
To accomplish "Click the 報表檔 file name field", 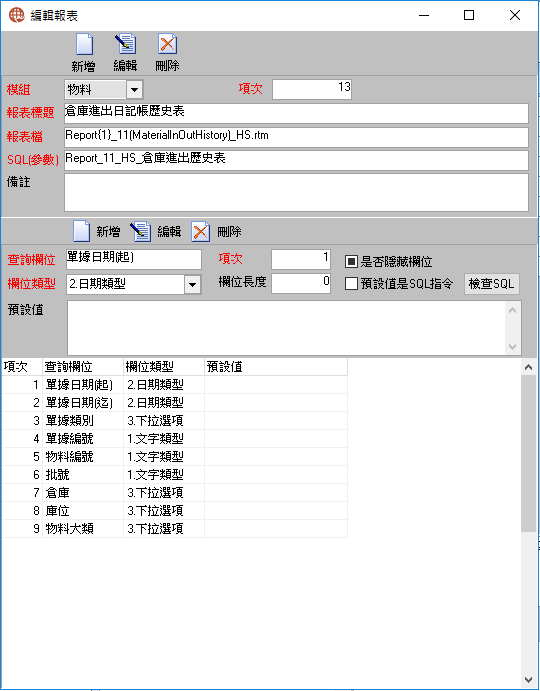I will [296, 137].
